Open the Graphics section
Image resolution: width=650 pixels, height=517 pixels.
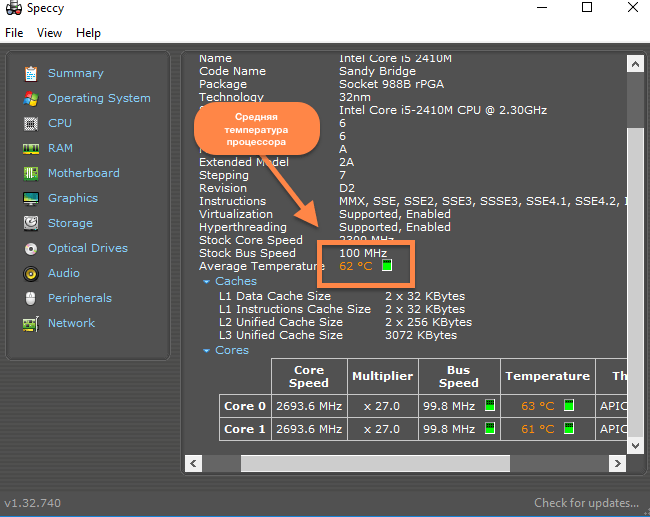[73, 198]
